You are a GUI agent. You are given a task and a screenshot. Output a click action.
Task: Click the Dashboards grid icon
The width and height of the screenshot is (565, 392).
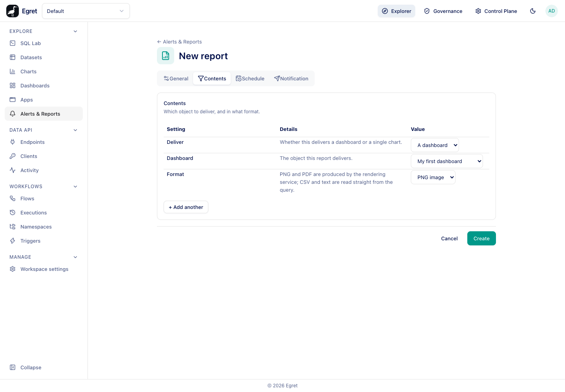click(13, 85)
